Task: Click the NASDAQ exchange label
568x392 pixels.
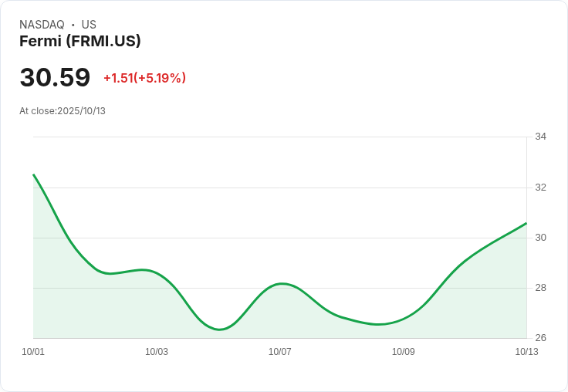Action: (x=42, y=25)
